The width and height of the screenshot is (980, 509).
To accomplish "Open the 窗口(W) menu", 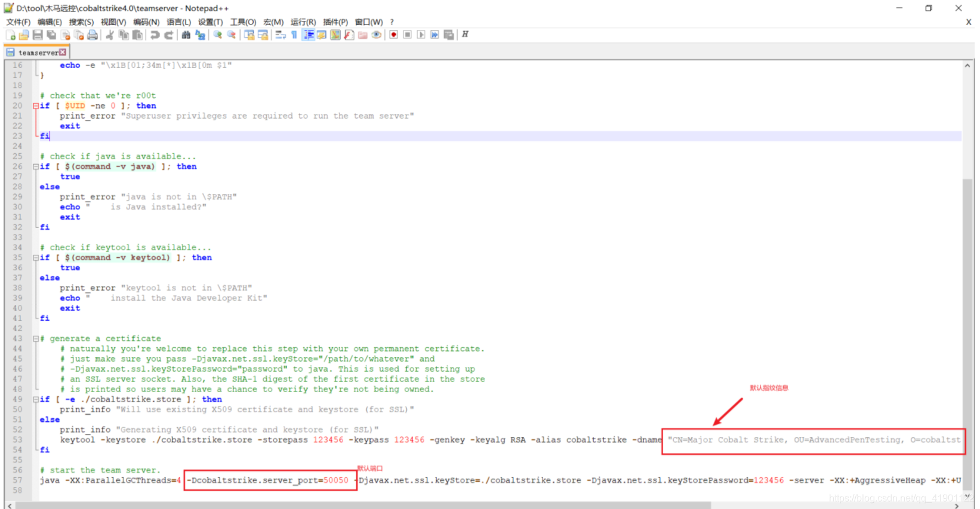I will tap(369, 22).
